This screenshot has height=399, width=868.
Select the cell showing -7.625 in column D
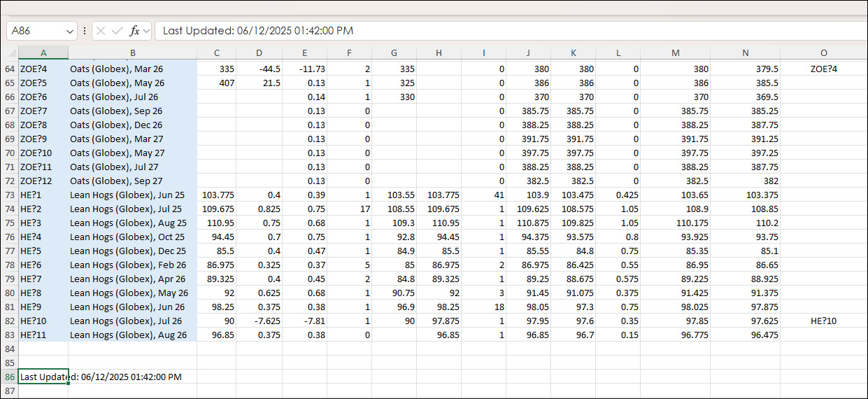click(259, 321)
